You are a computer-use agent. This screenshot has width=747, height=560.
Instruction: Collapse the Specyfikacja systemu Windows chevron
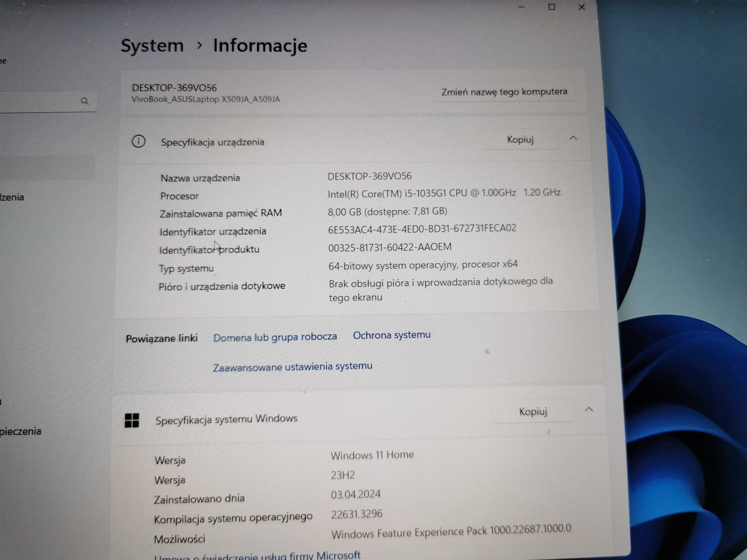point(589,409)
